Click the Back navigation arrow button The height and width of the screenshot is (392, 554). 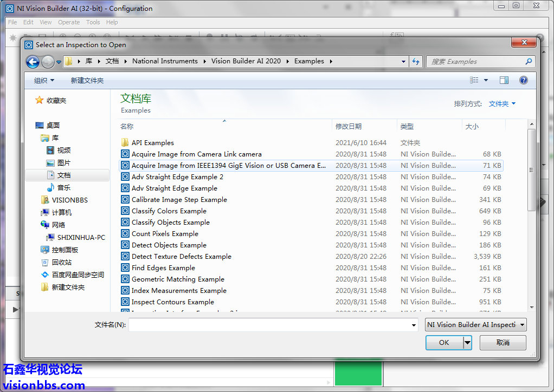pyautogui.click(x=33, y=62)
